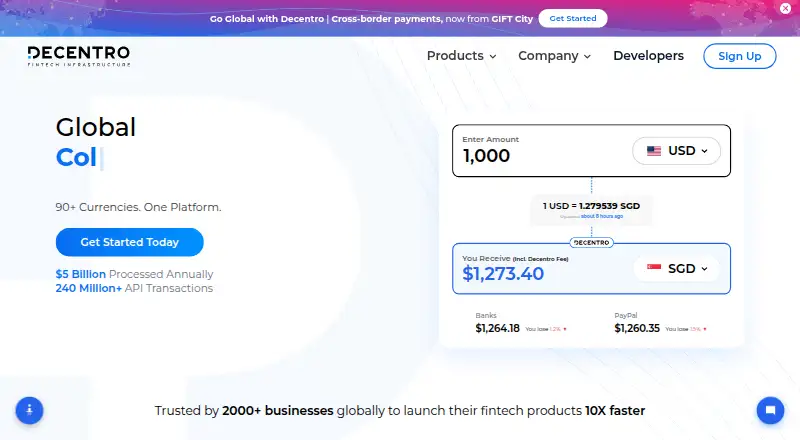Click the Decentro badge on the receive box
Image resolution: width=800 pixels, height=440 pixels.
[x=591, y=242]
